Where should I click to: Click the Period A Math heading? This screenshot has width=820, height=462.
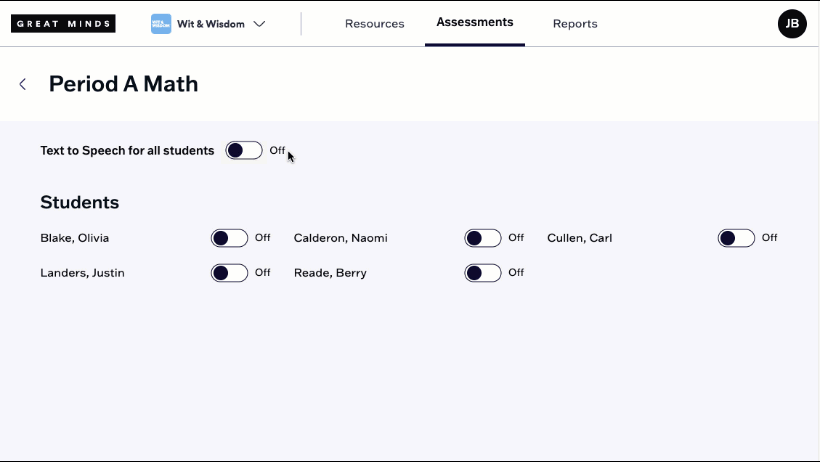(123, 84)
